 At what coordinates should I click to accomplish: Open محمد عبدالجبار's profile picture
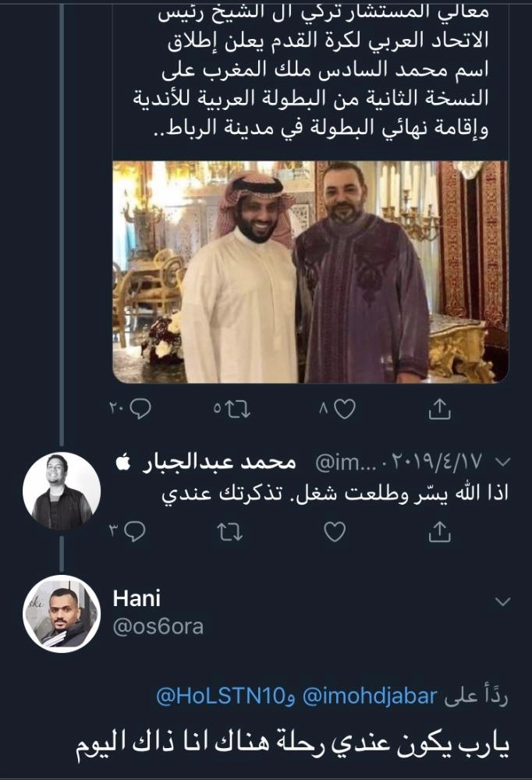pyautogui.click(x=62, y=491)
